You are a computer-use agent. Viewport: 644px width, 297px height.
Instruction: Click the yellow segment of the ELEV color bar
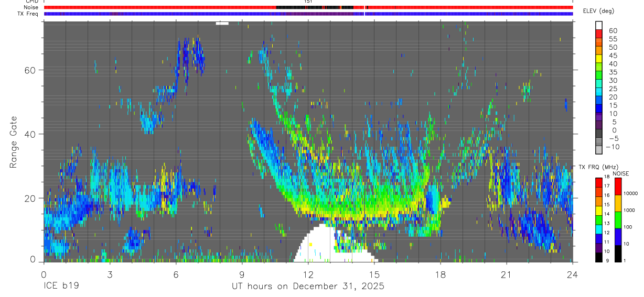click(599, 60)
